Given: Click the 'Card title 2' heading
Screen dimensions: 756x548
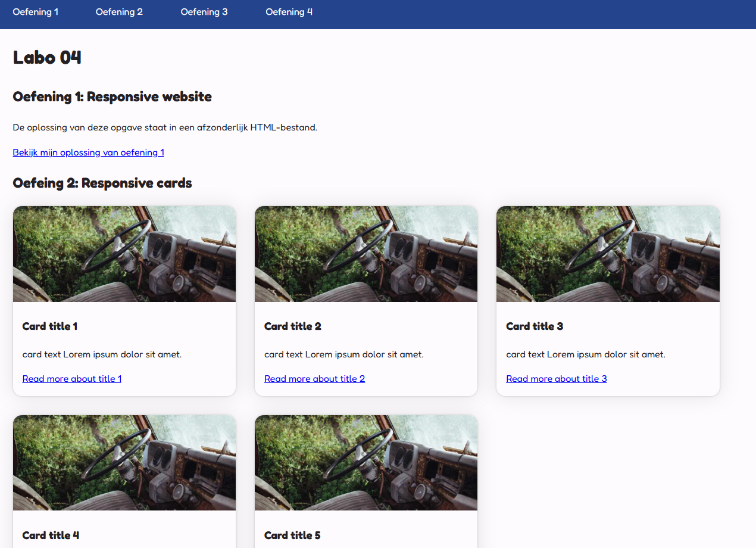Looking at the screenshot, I should [292, 326].
